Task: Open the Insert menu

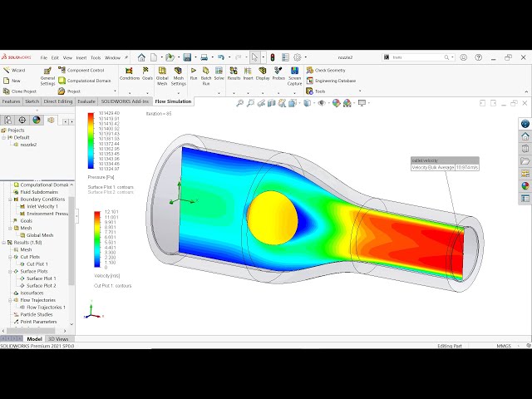Action: [x=81, y=57]
